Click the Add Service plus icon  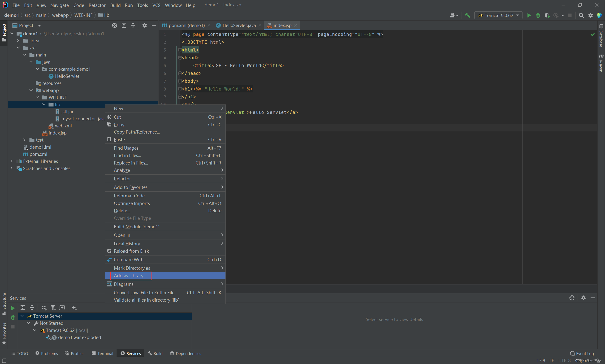[x=74, y=308]
